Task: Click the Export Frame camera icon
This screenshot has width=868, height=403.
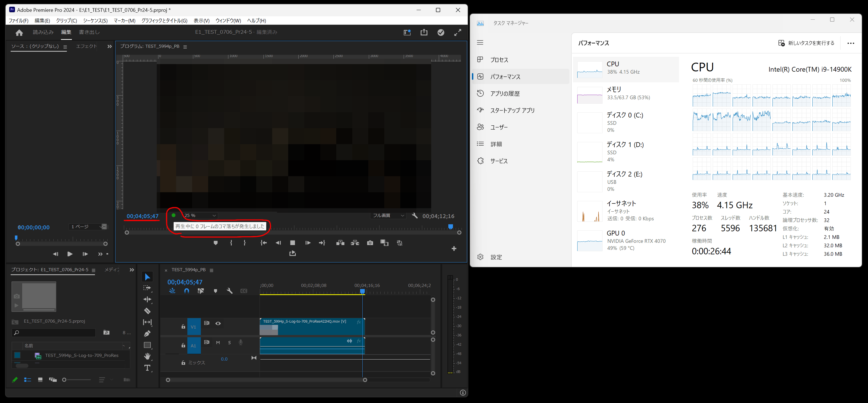Action: [370, 243]
